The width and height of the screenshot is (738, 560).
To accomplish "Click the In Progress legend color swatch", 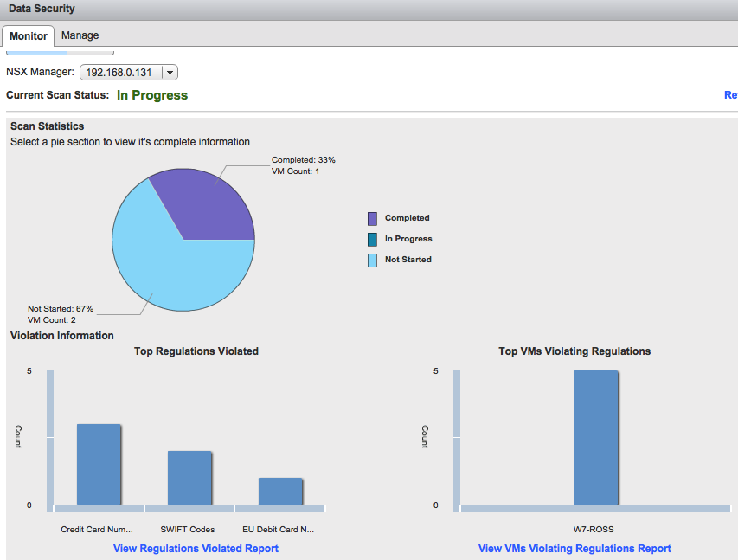I will click(x=372, y=239).
